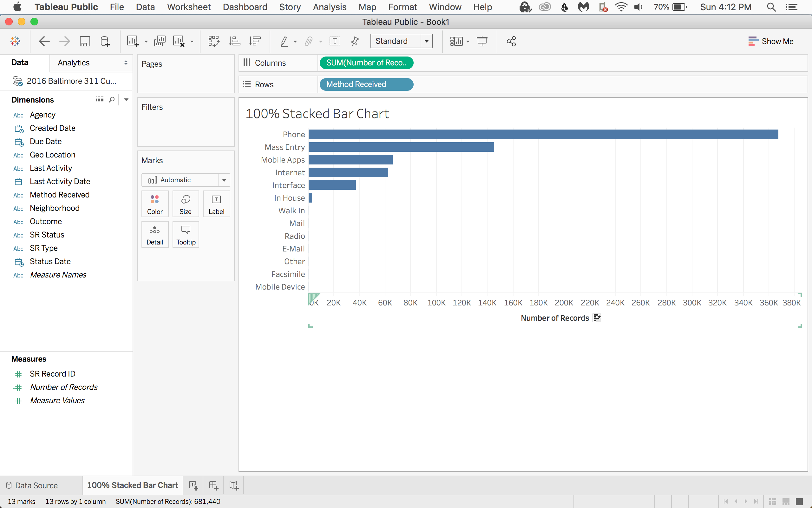The height and width of the screenshot is (508, 812).
Task: Click the Show/Hide Cards icon
Action: pyautogui.click(x=456, y=41)
